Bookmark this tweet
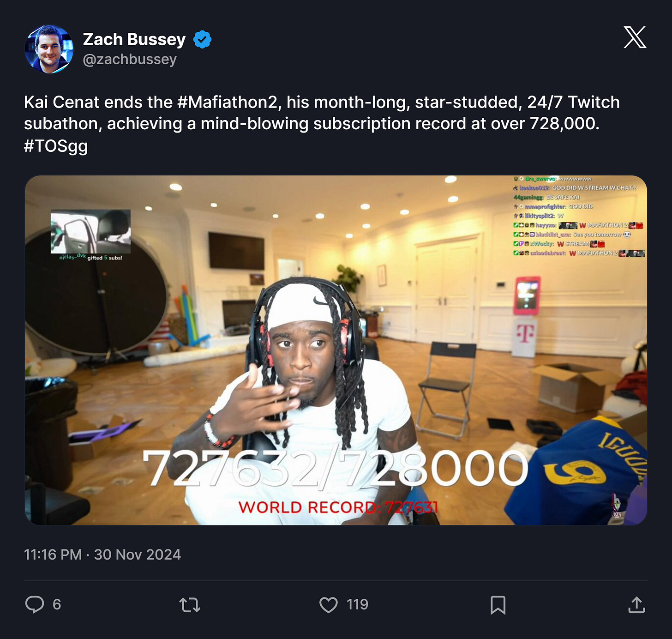The width and height of the screenshot is (672, 639). pyautogui.click(x=498, y=605)
